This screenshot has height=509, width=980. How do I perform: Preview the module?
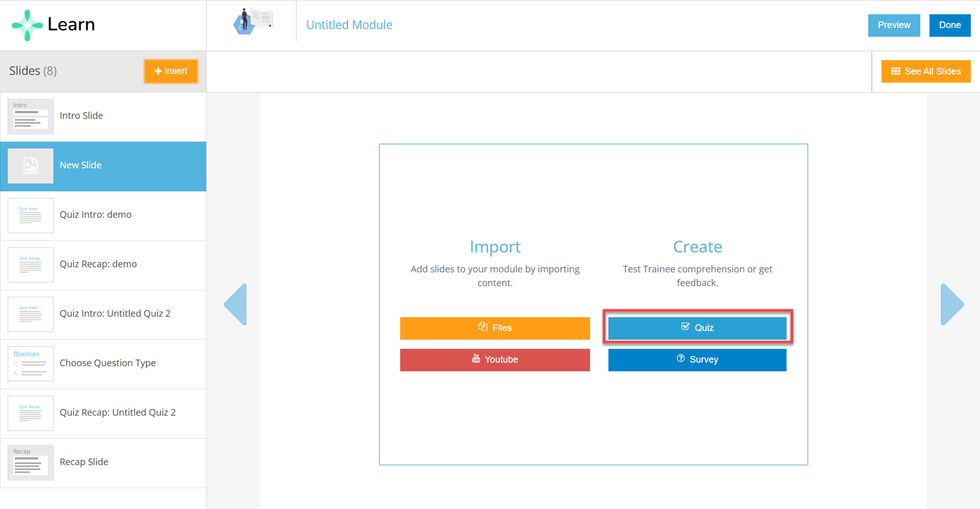[894, 25]
